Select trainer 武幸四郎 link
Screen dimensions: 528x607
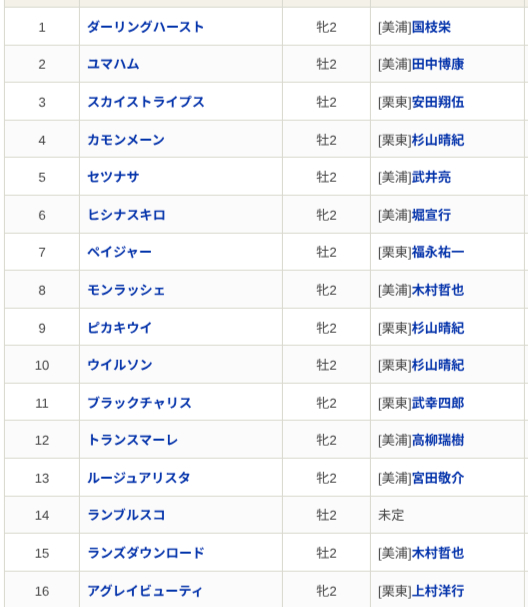(x=438, y=403)
